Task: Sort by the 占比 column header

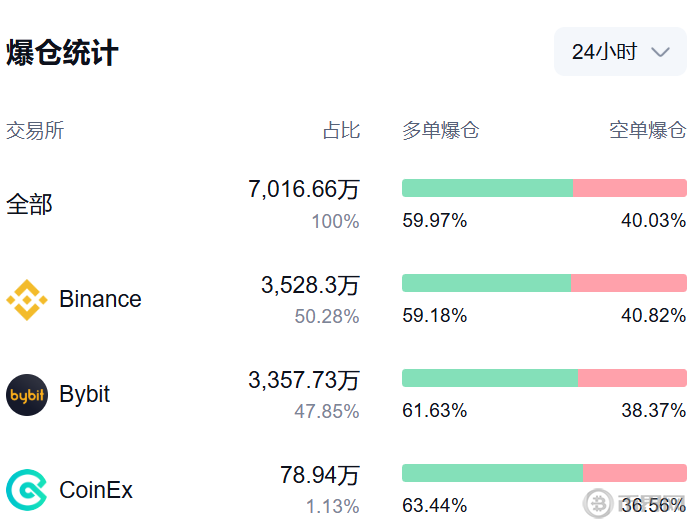Action: coord(341,130)
